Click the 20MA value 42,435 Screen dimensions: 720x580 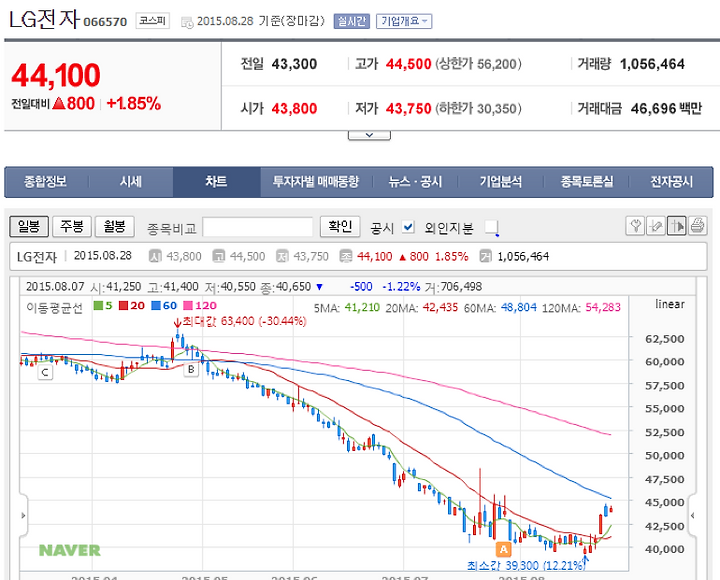point(440,307)
